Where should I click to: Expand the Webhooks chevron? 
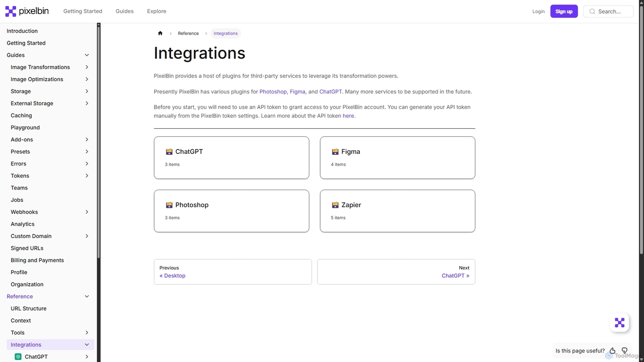tap(87, 212)
